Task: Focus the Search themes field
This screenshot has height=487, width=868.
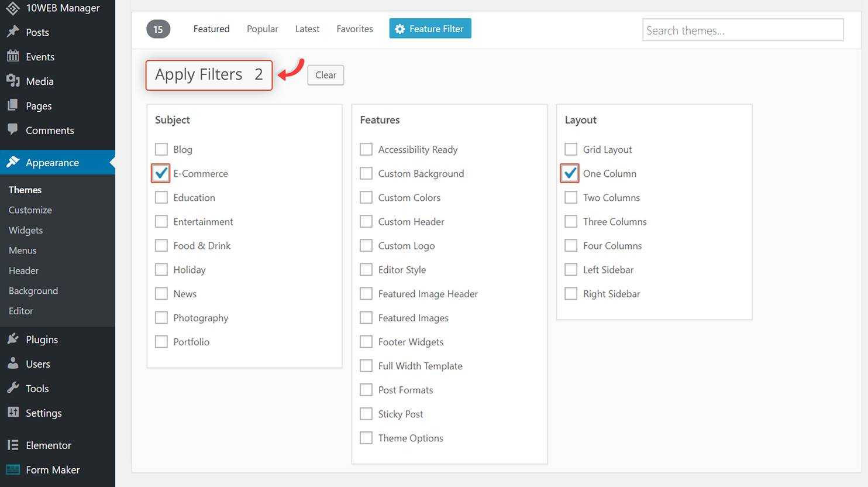Action: click(743, 30)
